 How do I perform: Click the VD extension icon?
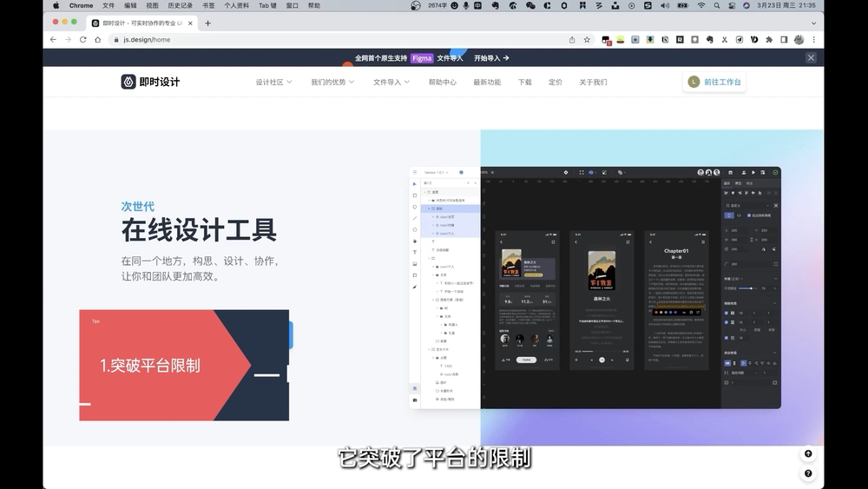754,40
